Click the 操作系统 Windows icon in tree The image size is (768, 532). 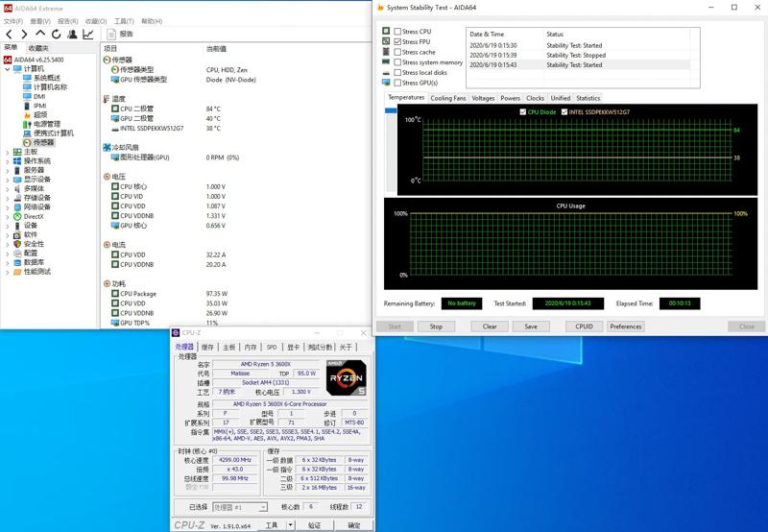[17, 160]
